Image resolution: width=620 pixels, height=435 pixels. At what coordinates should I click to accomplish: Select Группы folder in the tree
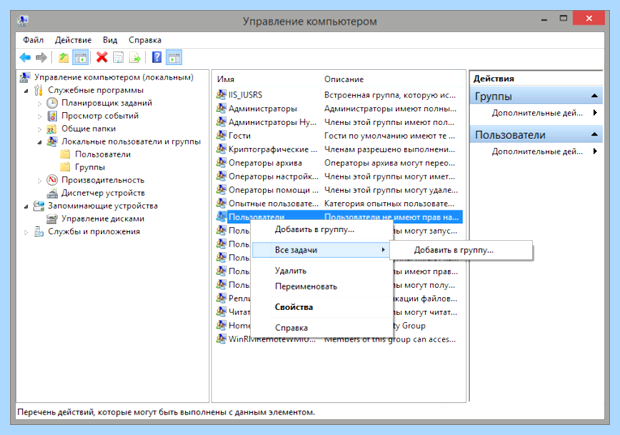click(90, 167)
